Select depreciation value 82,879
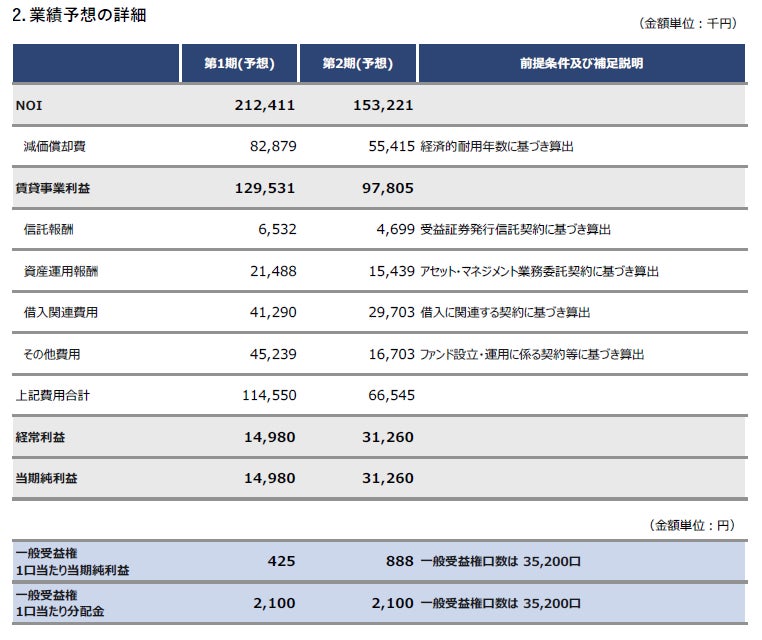Viewport: 762px width, 640px height. click(273, 146)
